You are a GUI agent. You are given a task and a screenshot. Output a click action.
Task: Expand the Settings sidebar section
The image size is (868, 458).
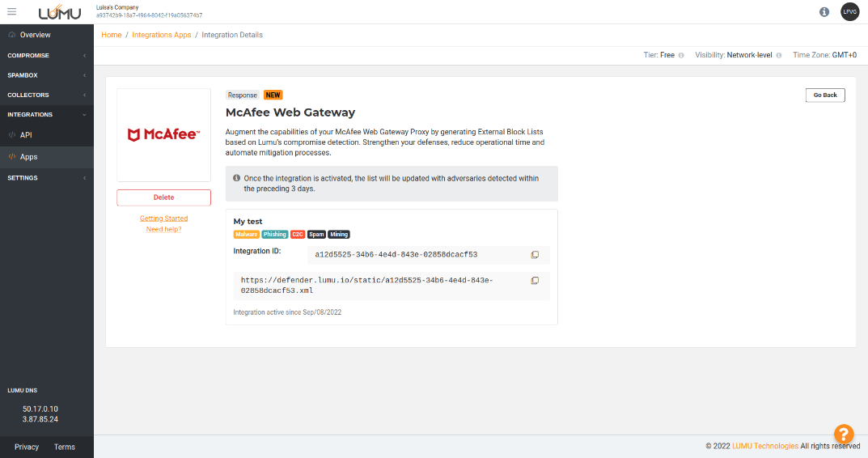click(x=46, y=178)
